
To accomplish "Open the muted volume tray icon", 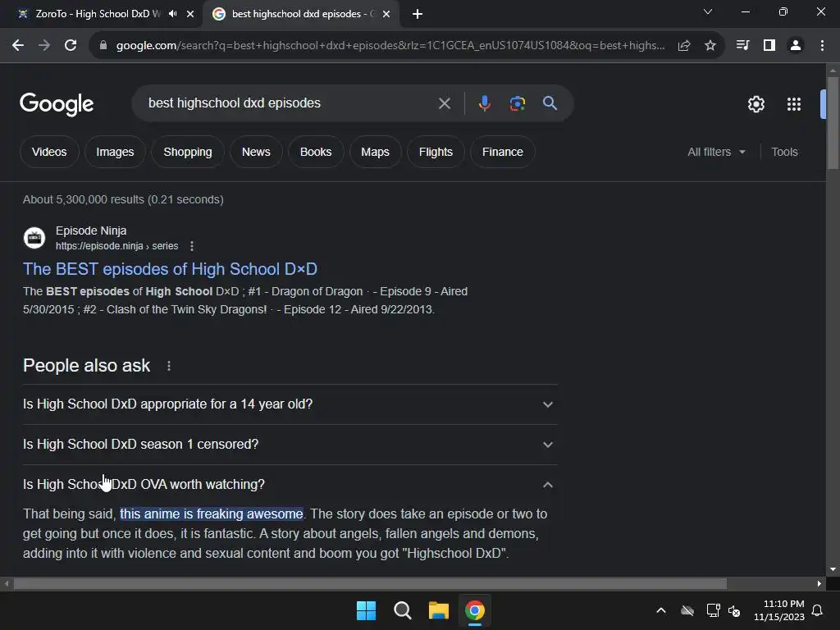I will [734, 610].
